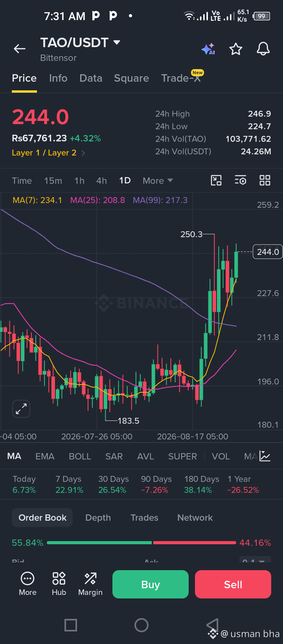
Task: Tap the 90 Days -7.26% performance
Action: coord(156,485)
